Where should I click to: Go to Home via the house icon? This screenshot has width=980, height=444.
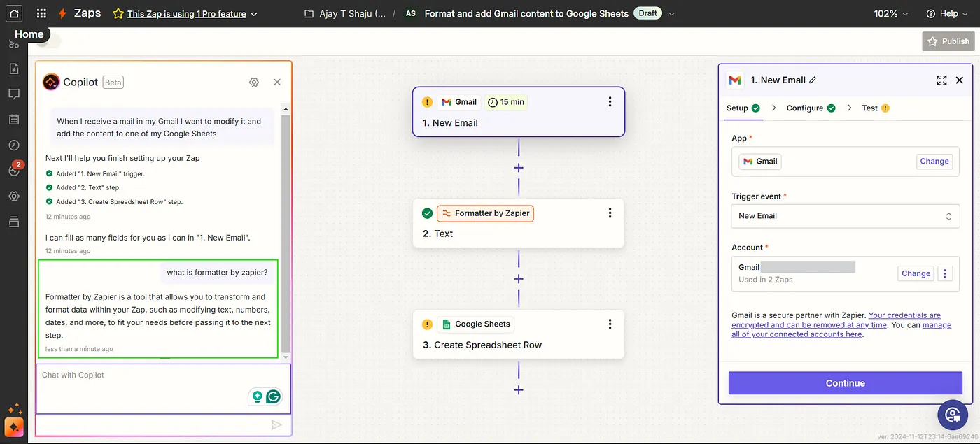coord(14,13)
